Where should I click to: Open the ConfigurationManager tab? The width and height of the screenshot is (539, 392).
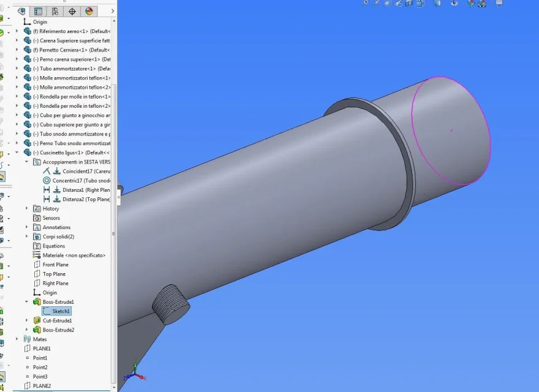56,12
